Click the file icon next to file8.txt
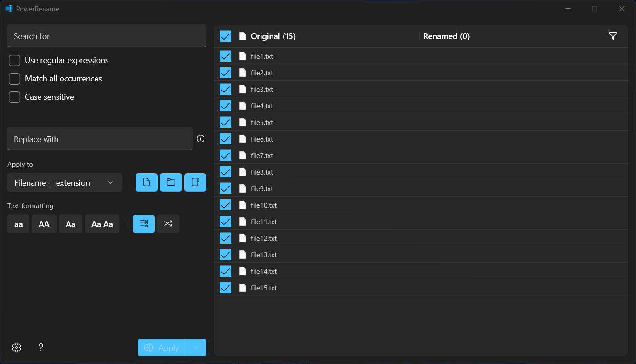The width and height of the screenshot is (636, 364). click(x=243, y=172)
